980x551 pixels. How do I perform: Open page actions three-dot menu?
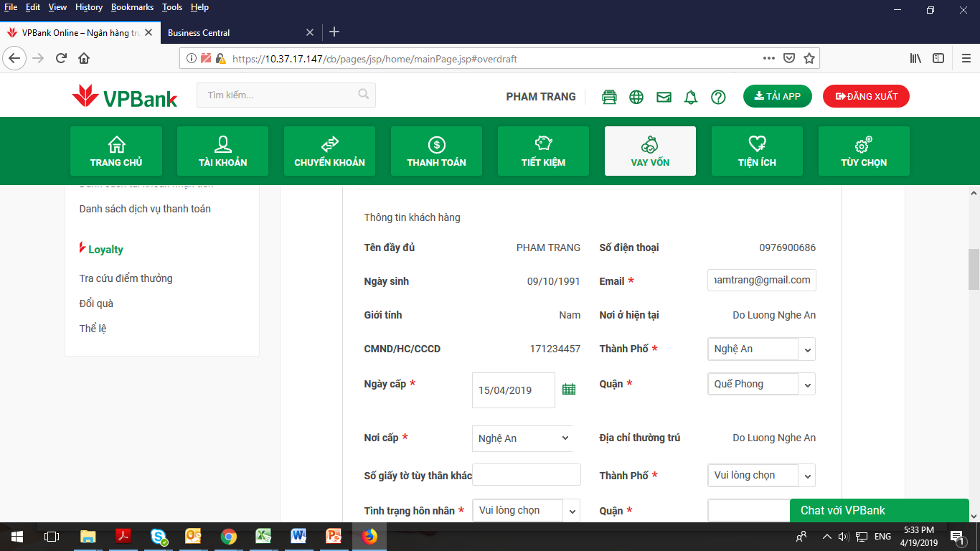click(x=769, y=58)
